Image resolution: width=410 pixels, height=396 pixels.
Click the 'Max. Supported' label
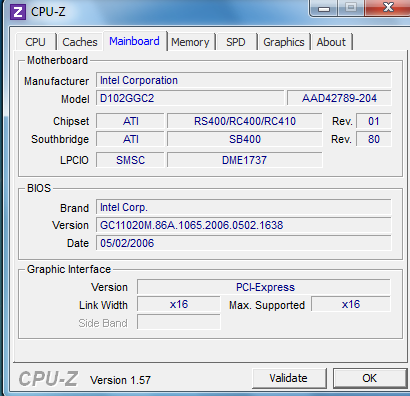tap(267, 305)
